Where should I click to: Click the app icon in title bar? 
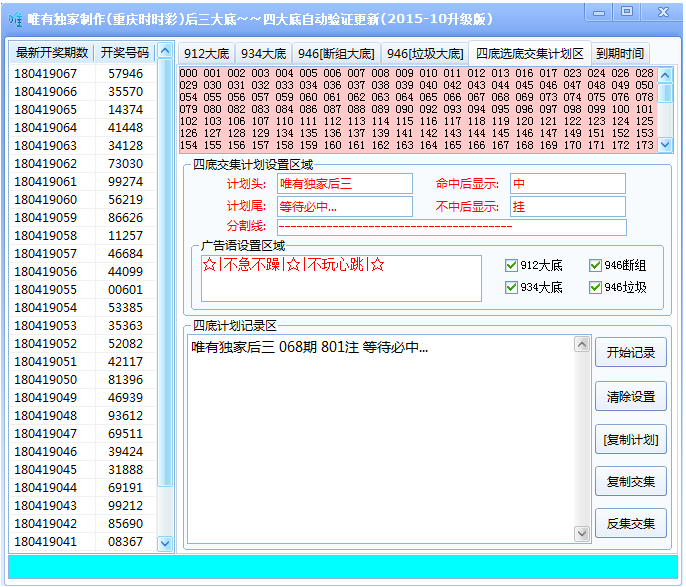[x=16, y=19]
